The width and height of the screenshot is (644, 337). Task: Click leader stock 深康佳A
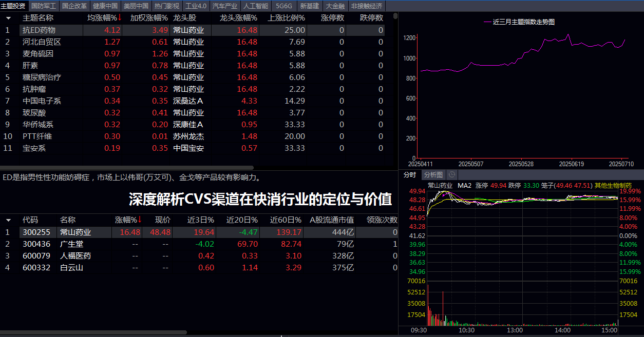point(188,125)
